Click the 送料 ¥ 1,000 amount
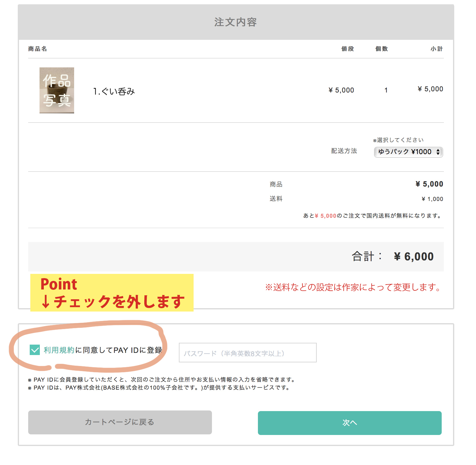The width and height of the screenshot is (476, 465). pyautogui.click(x=432, y=199)
